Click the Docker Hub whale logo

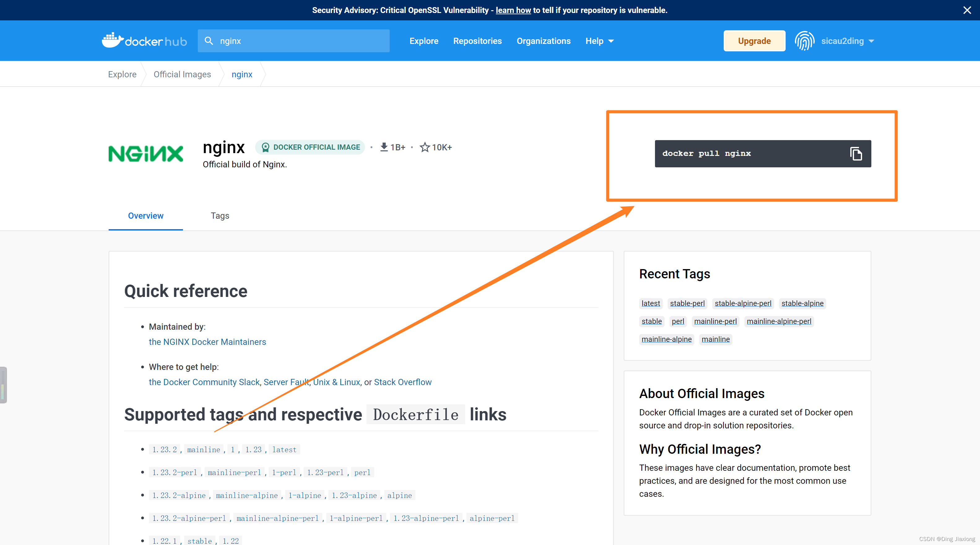coord(145,41)
